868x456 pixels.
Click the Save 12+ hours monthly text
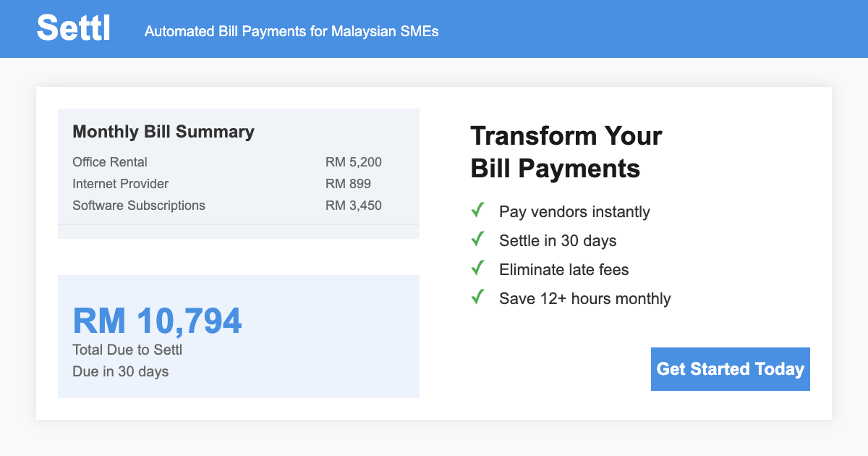(x=584, y=299)
